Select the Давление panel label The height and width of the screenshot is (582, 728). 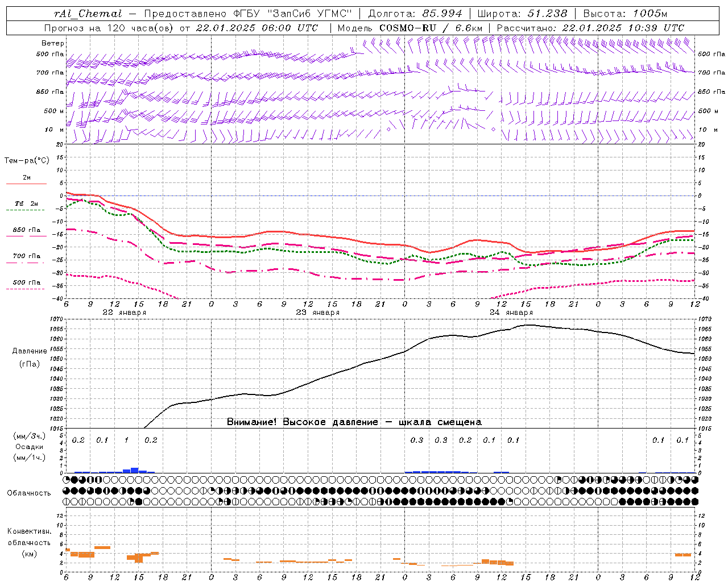[x=30, y=351]
